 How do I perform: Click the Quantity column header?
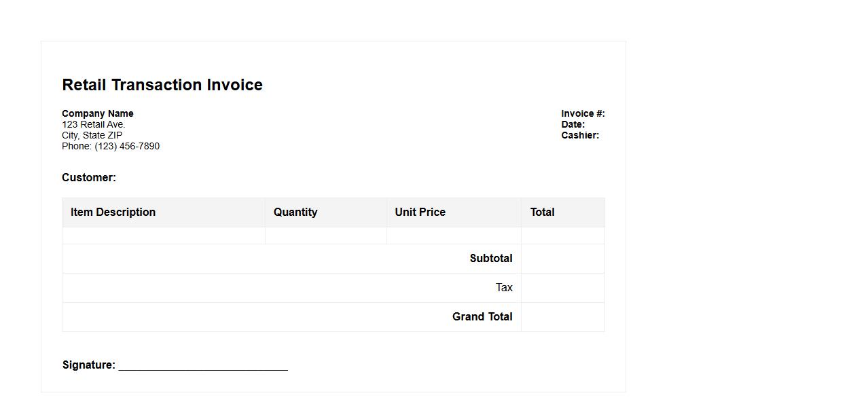[x=295, y=212]
